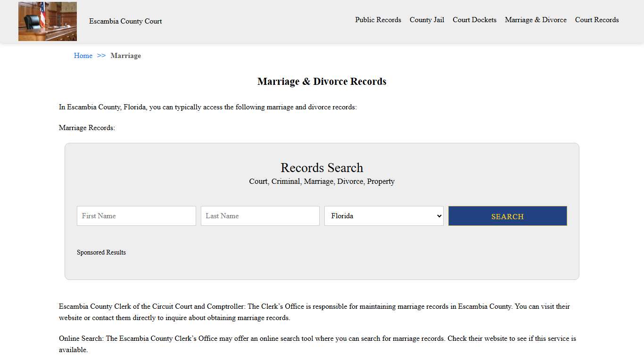Viewport: 644px width, 362px height.
Task: Click the First Name input field
Action: click(x=136, y=216)
